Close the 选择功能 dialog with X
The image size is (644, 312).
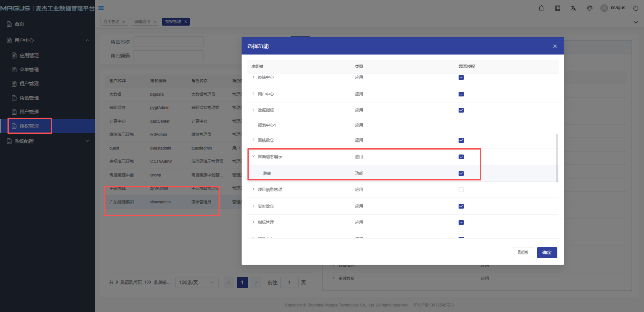(x=555, y=46)
